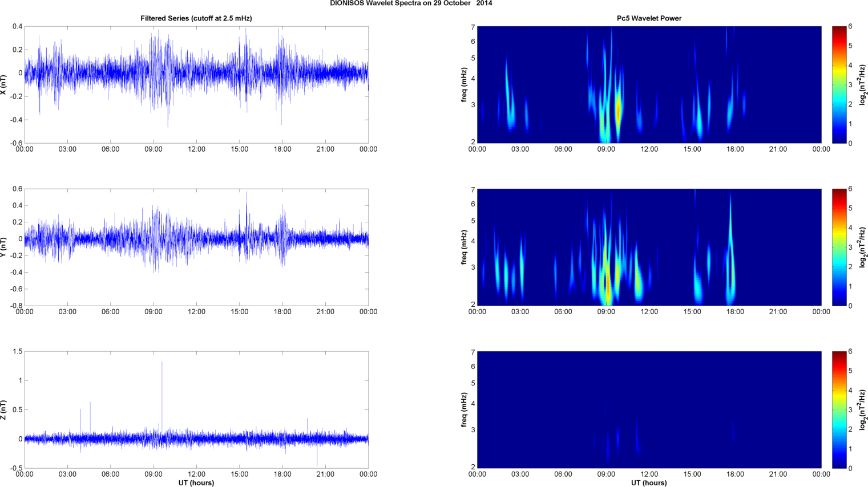
Task: Click the "18:00" tick under the Y time series
Action: [282, 312]
